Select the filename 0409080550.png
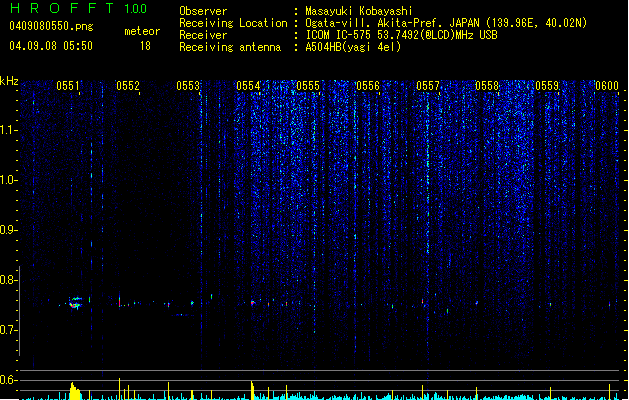This screenshot has width=629, height=400. pyautogui.click(x=51, y=26)
